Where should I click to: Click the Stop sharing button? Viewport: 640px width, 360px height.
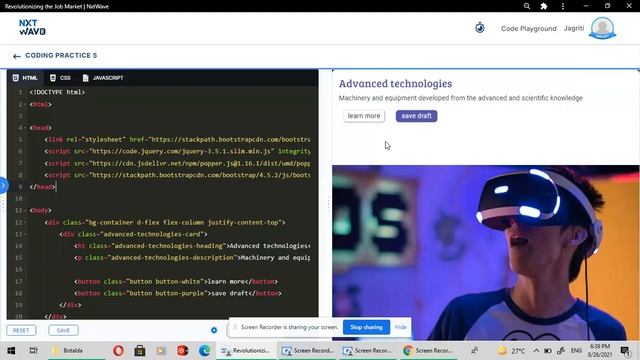point(366,327)
